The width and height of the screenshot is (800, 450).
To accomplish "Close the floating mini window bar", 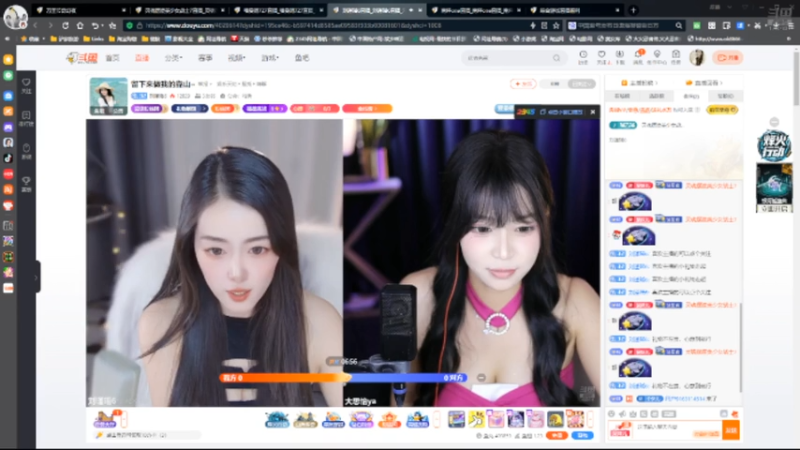I will point(593,112).
